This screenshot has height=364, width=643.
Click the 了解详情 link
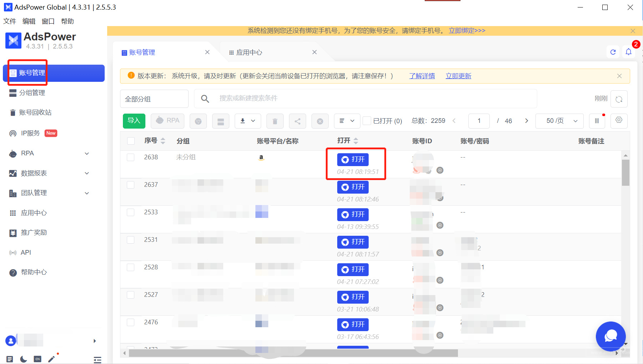(422, 76)
